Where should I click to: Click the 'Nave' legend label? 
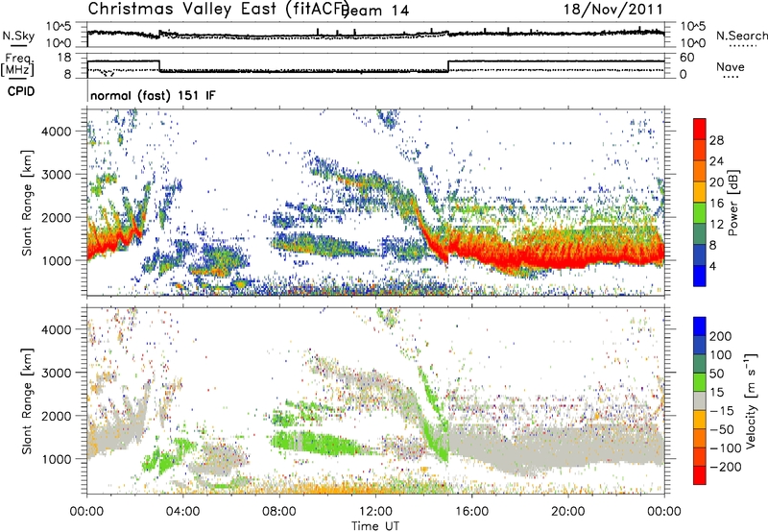pyautogui.click(x=731, y=66)
